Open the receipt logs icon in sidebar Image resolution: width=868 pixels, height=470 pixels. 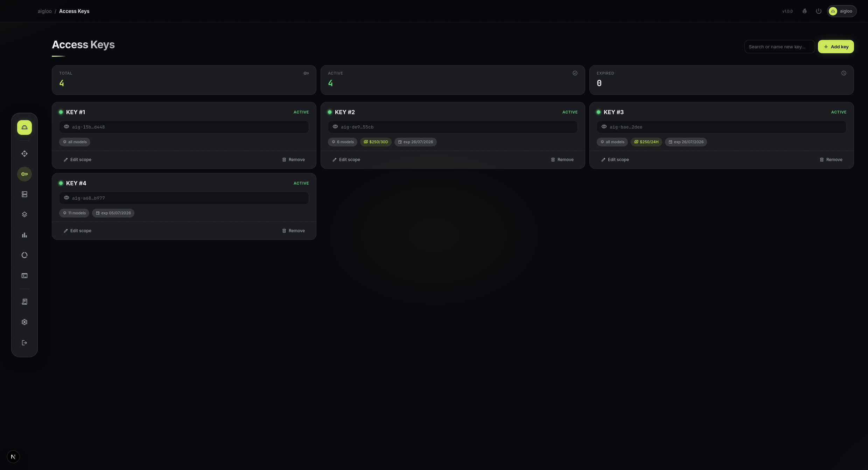tap(24, 302)
